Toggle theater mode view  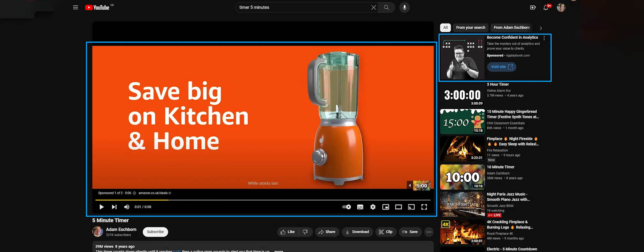click(x=398, y=207)
